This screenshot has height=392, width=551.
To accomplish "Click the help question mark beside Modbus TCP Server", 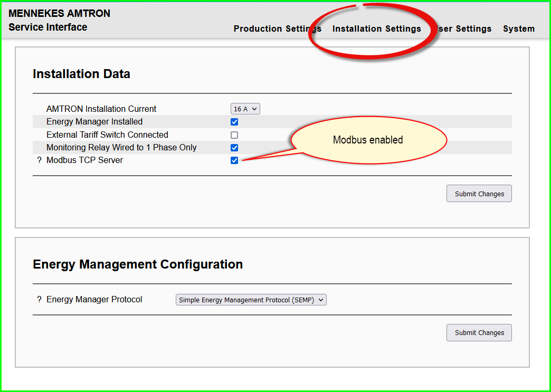I will point(39,160).
